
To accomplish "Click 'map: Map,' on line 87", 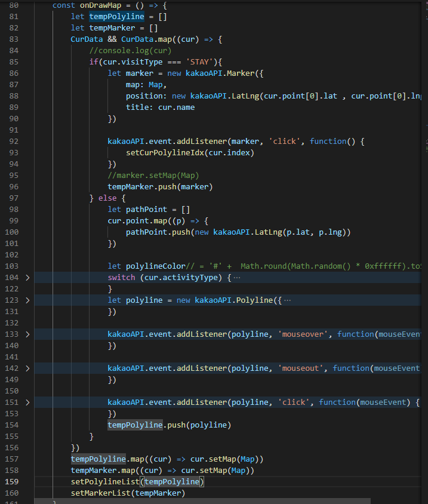I will (146, 85).
